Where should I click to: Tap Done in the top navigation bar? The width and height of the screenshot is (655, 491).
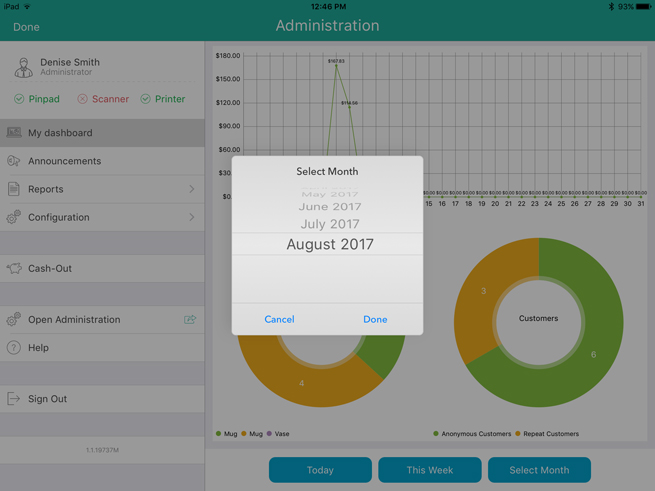coord(26,27)
